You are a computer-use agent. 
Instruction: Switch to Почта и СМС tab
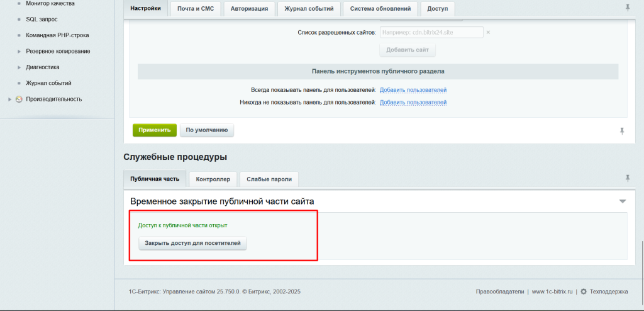pyautogui.click(x=196, y=9)
